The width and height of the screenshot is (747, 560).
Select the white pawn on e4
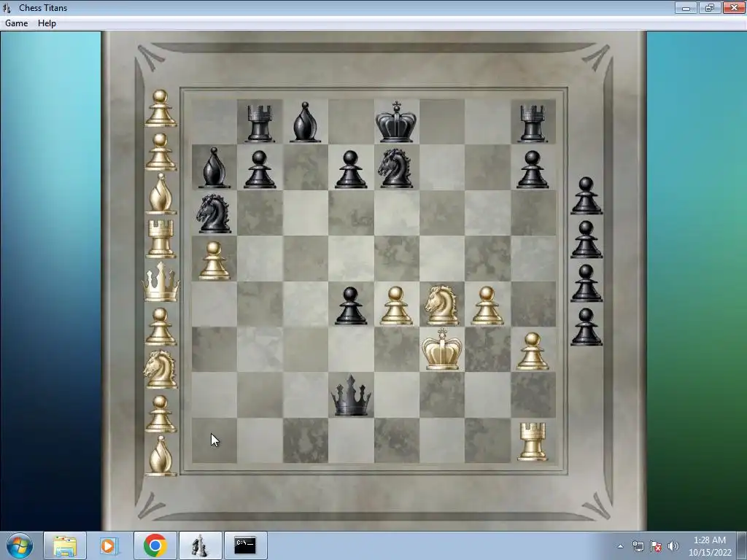coord(396,306)
